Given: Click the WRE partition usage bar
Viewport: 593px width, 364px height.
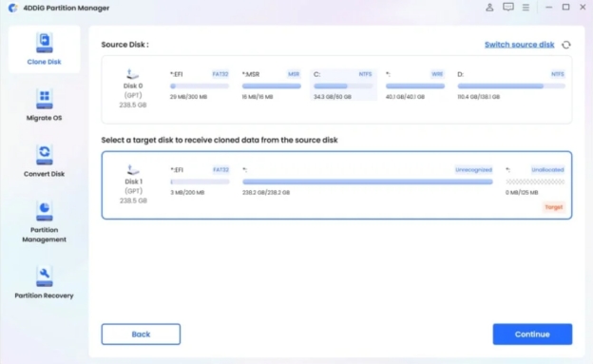Looking at the screenshot, I should click(415, 86).
